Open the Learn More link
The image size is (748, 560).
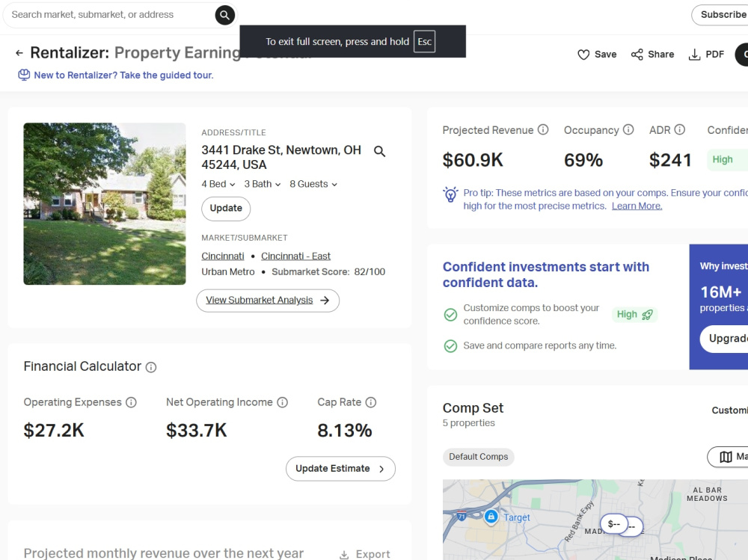(x=637, y=206)
